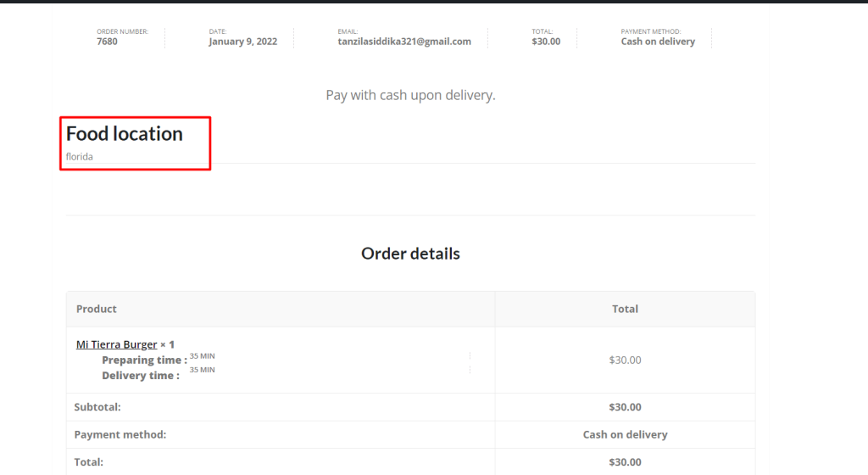Click the Subtotal row label
Viewport: 868px width, 475px height.
(97, 407)
